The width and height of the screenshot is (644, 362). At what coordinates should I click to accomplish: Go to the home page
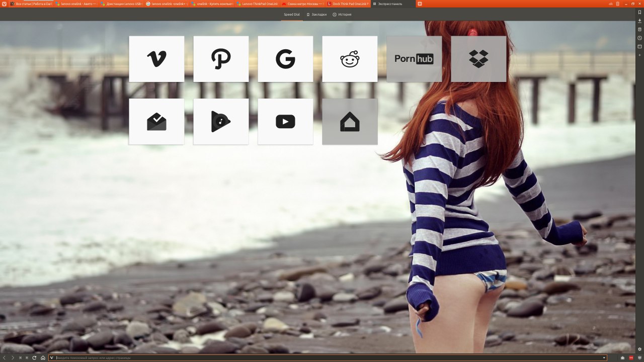[43, 357]
